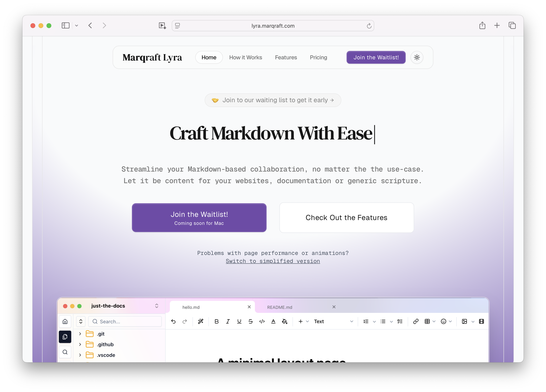The image size is (546, 392).
Task: Click the insert table icon
Action: click(427, 321)
